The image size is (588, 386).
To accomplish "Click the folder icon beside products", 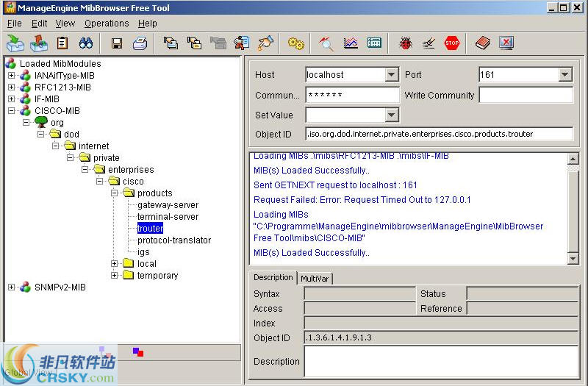I will (x=129, y=193).
